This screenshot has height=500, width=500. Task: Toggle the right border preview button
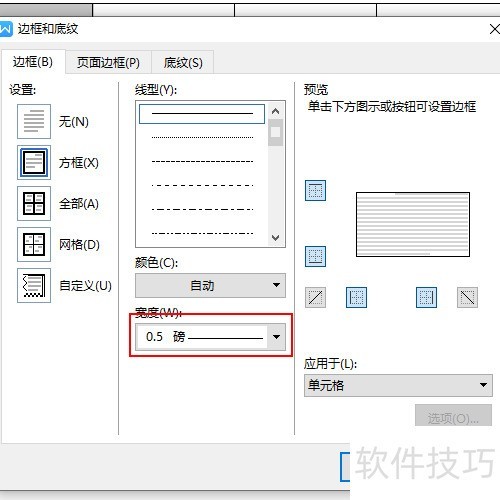pyautogui.click(x=426, y=297)
